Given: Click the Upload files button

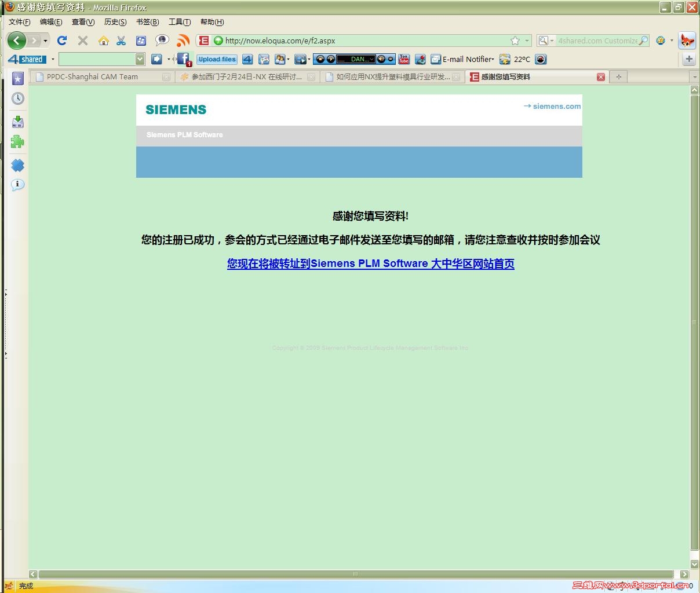Looking at the screenshot, I should coord(217,59).
